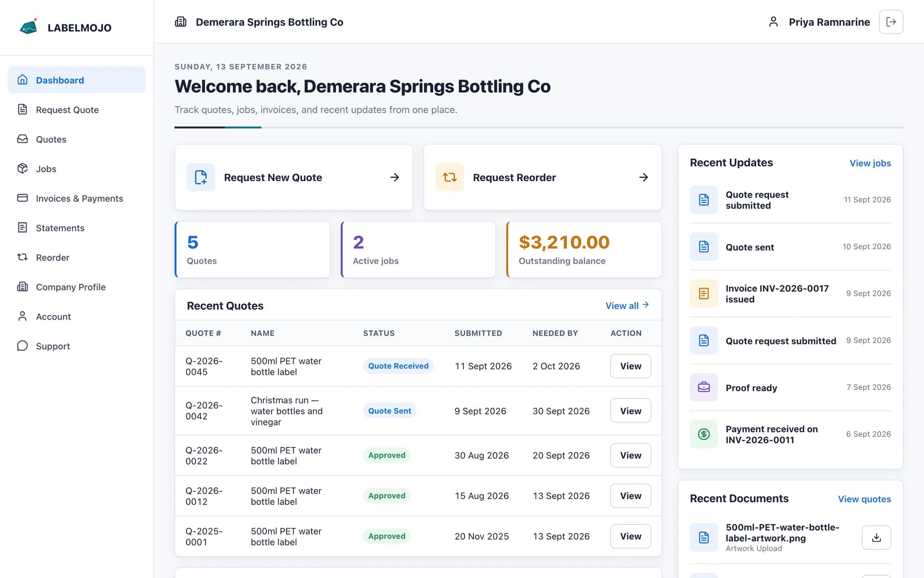Image resolution: width=924 pixels, height=578 pixels.
Task: Click the blue file-plus icon on Request New Quote
Action: point(201,177)
